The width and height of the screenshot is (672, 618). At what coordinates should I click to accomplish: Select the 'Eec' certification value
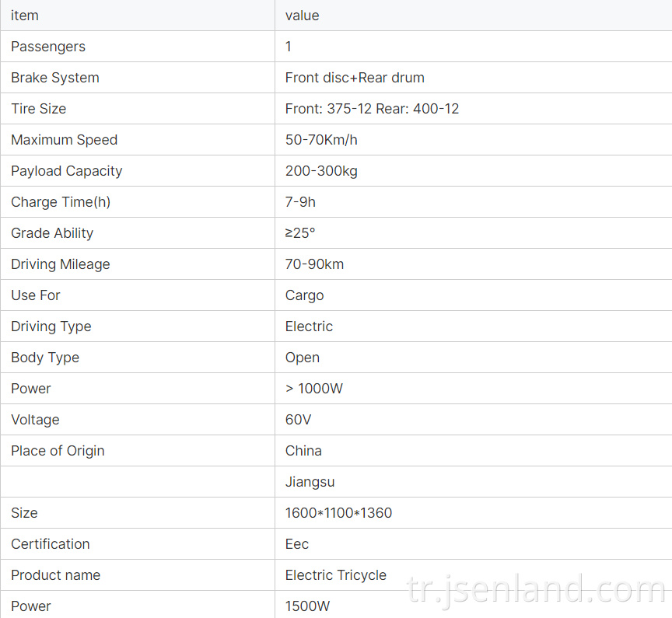tap(297, 544)
